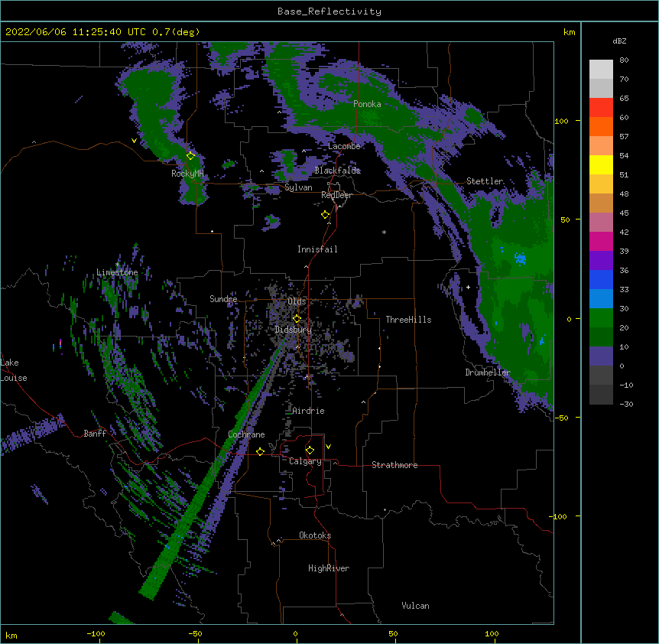Click the RockyMH town label
659x644 pixels.
[187, 174]
